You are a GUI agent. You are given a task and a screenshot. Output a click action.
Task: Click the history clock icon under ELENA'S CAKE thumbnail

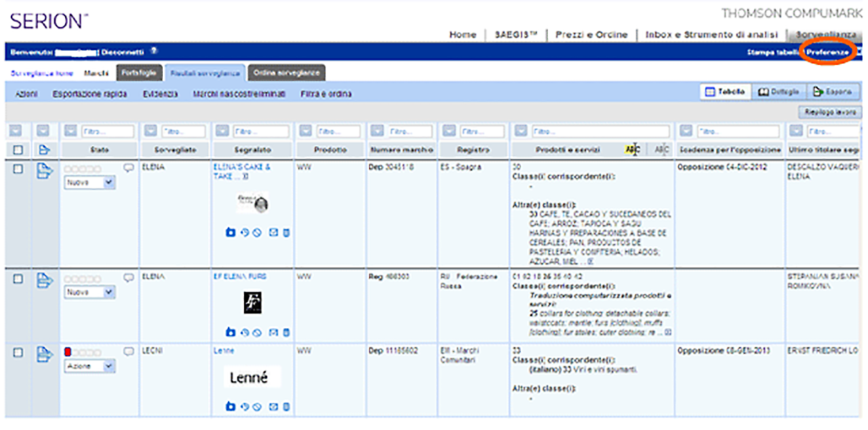(x=243, y=233)
